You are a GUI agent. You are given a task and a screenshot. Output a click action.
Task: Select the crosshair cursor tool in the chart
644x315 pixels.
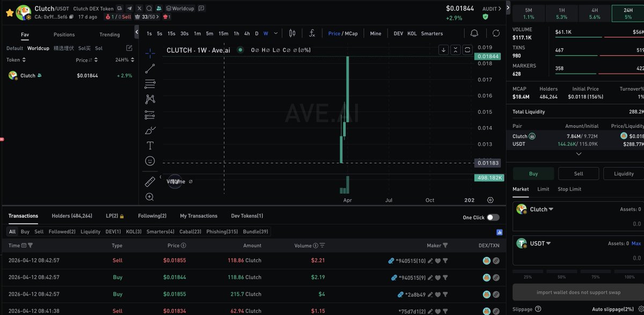point(150,53)
